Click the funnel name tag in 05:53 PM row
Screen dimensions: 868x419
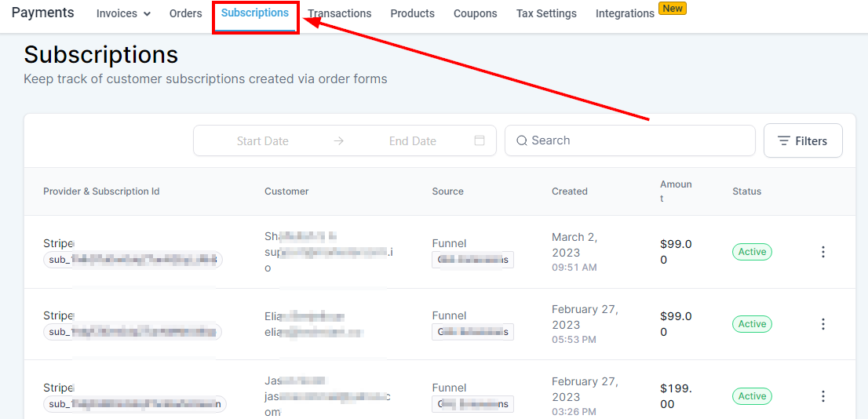(472, 332)
